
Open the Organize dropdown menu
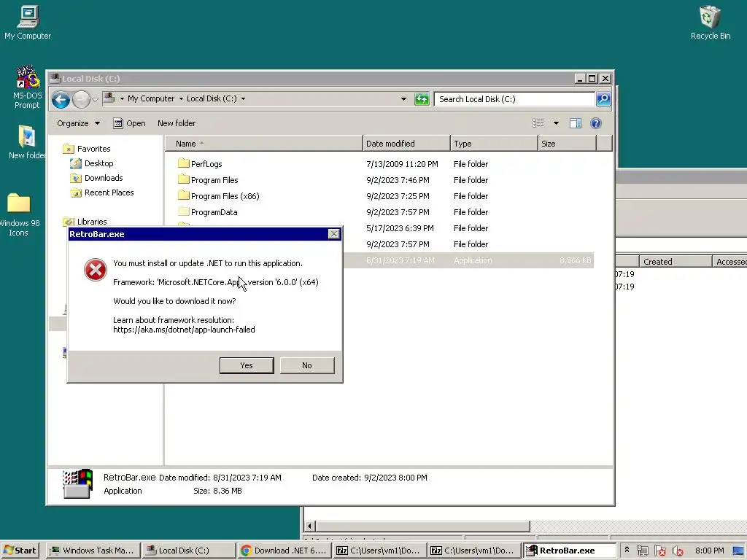coord(78,123)
